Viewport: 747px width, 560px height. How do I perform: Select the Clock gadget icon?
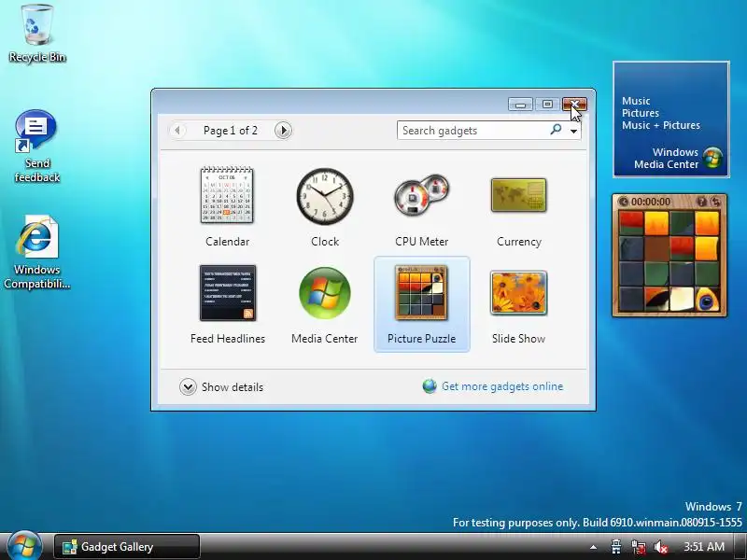click(325, 196)
